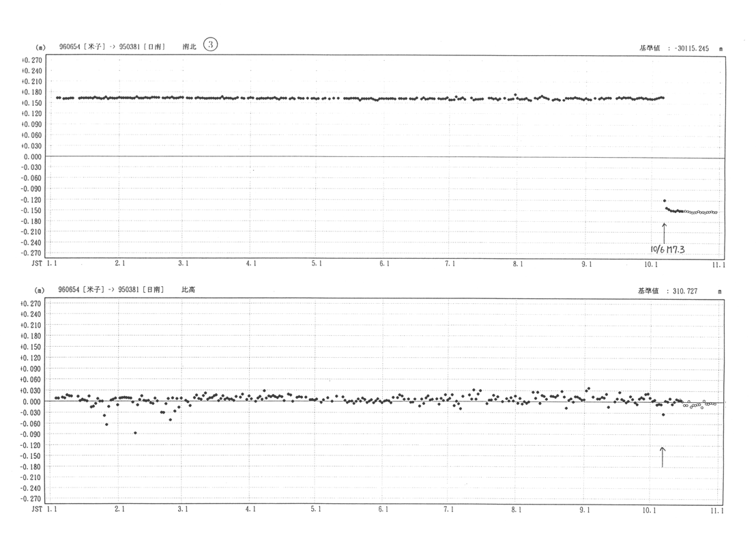
Task: Click the upward arrow above the "10/6 M7.3" note
Action: point(664,231)
